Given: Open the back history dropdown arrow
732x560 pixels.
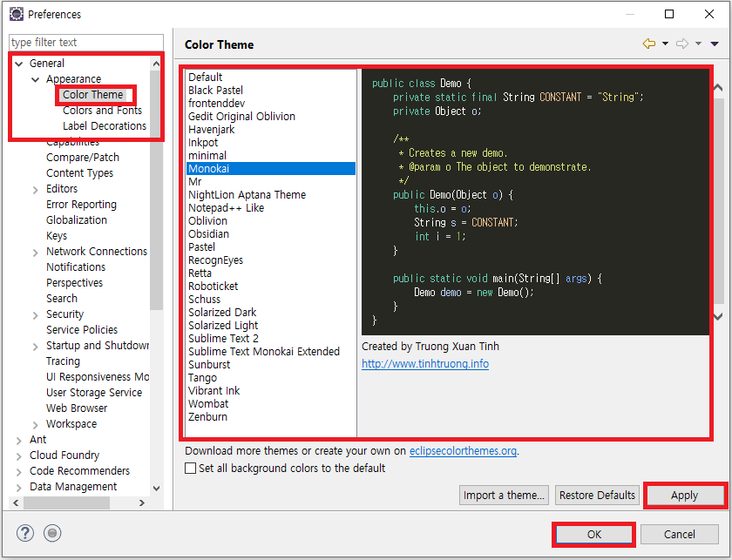Looking at the screenshot, I should (x=665, y=44).
